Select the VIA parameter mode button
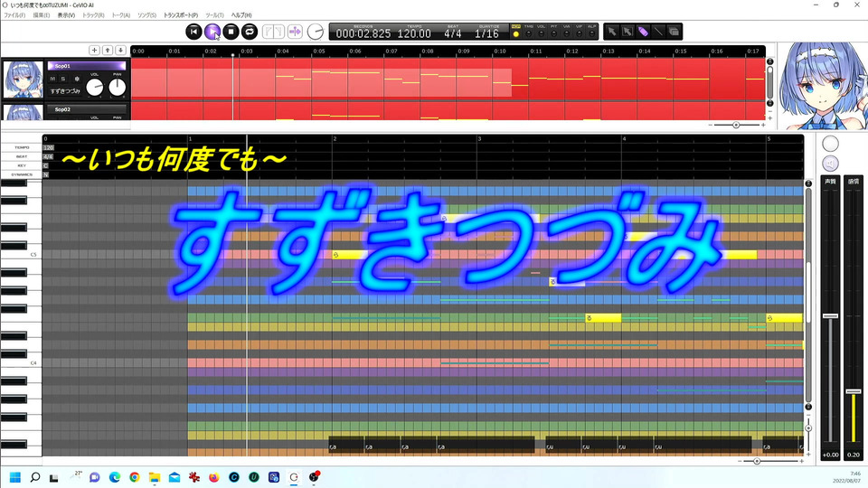The width and height of the screenshot is (868, 488). click(567, 33)
